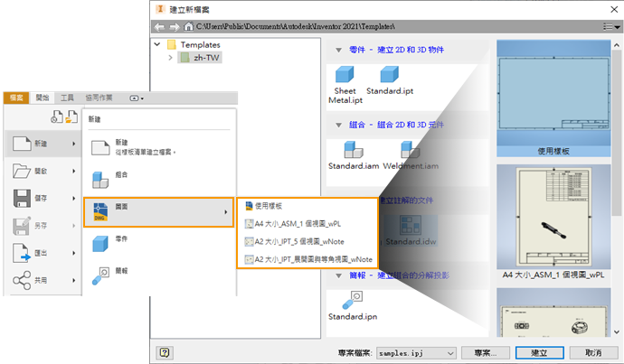Click the 專案... button
The image size is (624, 364).
click(486, 353)
